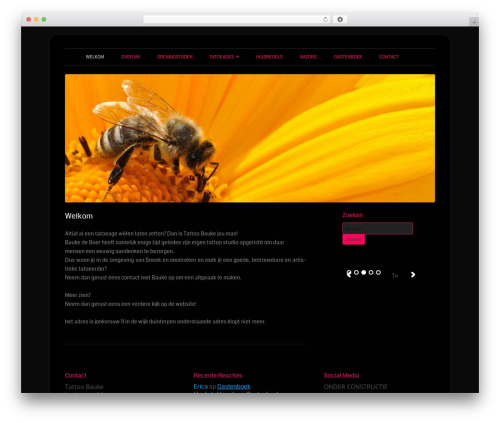Open the Gastenboek link in recent comments

pyautogui.click(x=234, y=386)
